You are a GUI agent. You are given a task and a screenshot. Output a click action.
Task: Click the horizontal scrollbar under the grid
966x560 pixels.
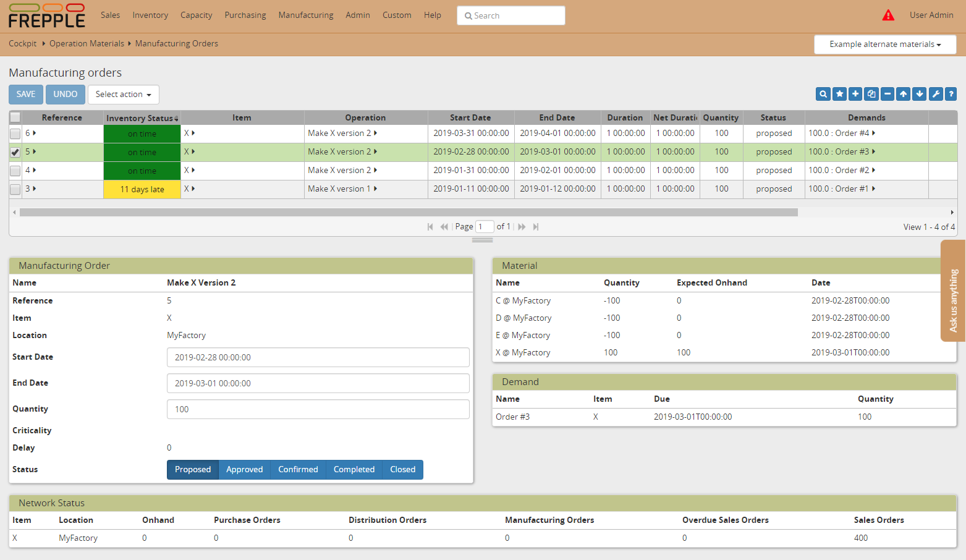[x=408, y=213]
